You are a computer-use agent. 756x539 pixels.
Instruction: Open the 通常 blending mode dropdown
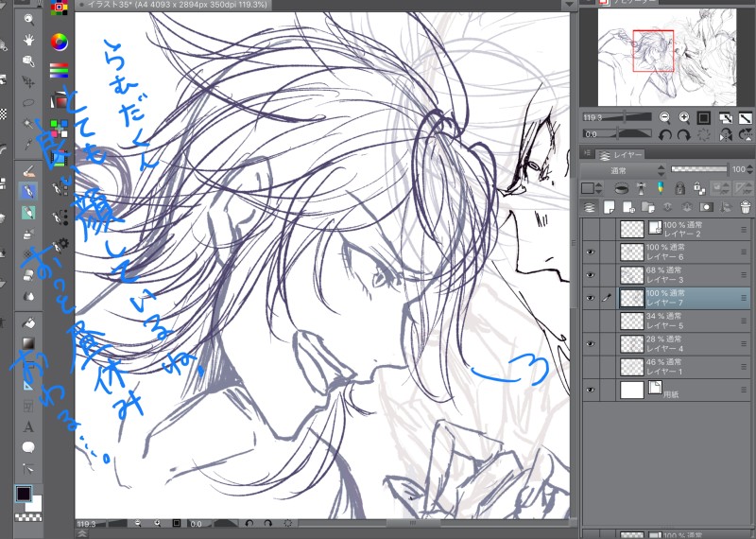pyautogui.click(x=624, y=170)
